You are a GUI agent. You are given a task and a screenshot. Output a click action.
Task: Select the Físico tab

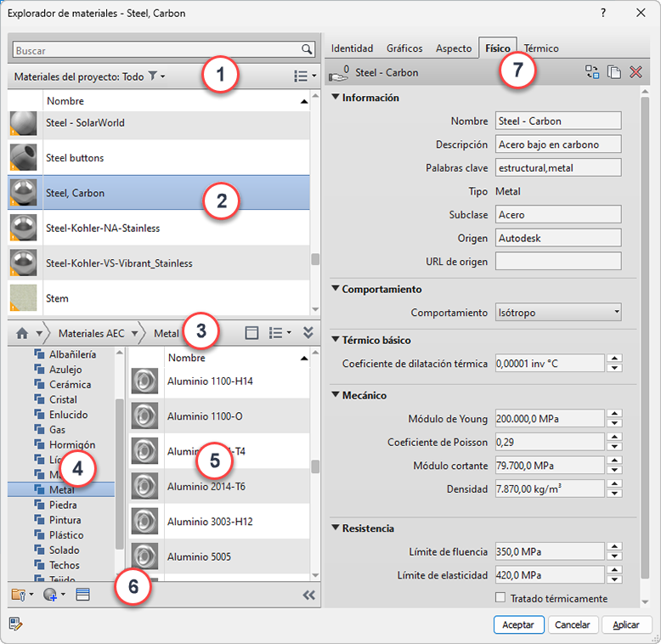click(497, 48)
